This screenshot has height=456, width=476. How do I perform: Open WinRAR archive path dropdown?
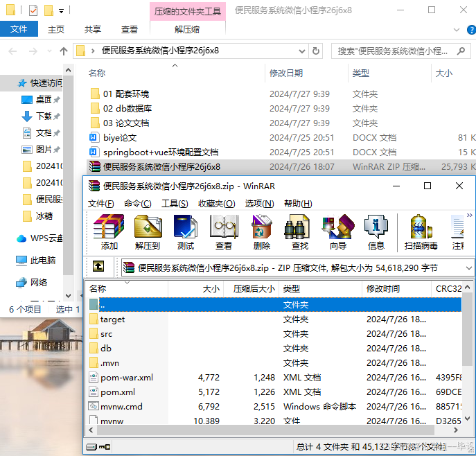(x=468, y=268)
